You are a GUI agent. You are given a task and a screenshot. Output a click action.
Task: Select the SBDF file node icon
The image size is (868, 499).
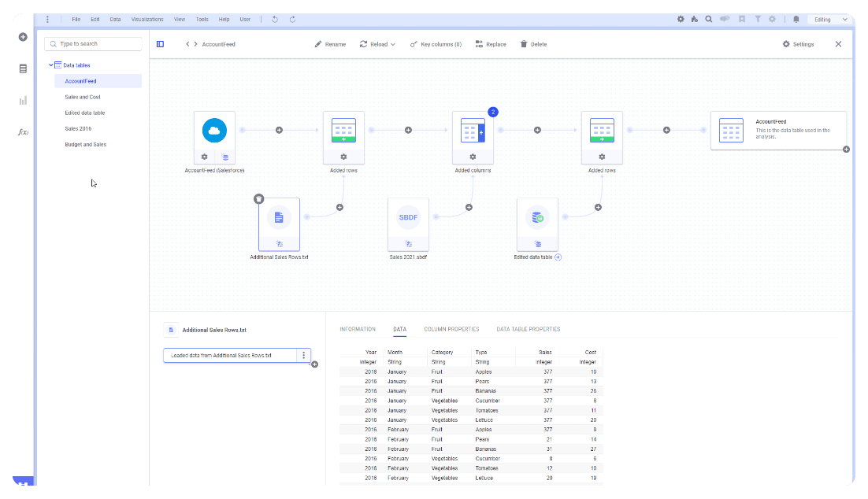pos(408,217)
